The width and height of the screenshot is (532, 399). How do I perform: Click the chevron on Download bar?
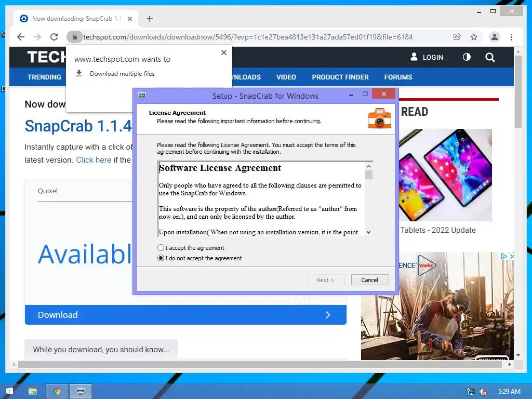pyautogui.click(x=328, y=315)
